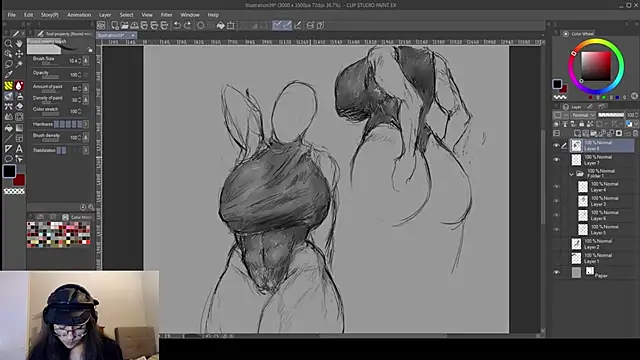Select the Fill bucket tool
The height and width of the screenshot is (360, 640).
click(8, 128)
